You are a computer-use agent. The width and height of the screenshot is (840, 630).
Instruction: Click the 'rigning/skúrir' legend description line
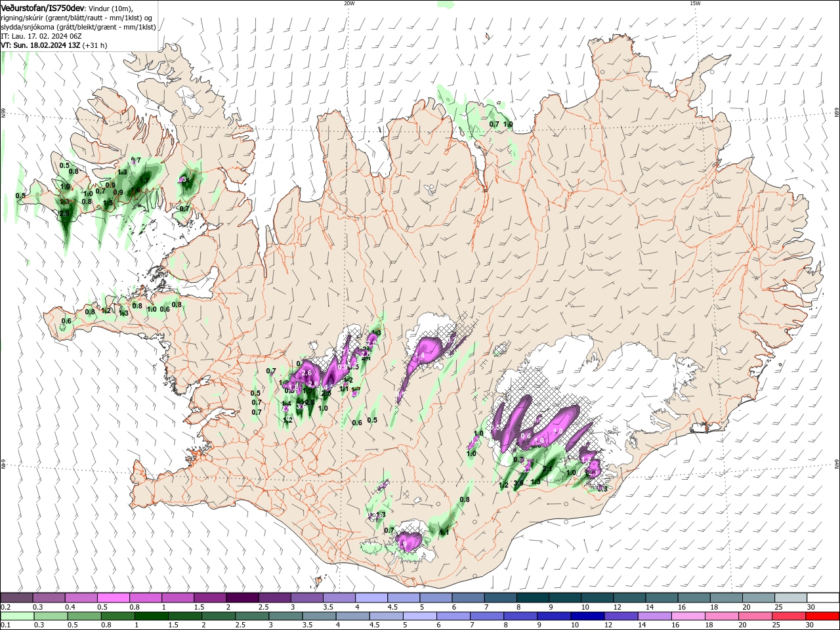click(77, 18)
